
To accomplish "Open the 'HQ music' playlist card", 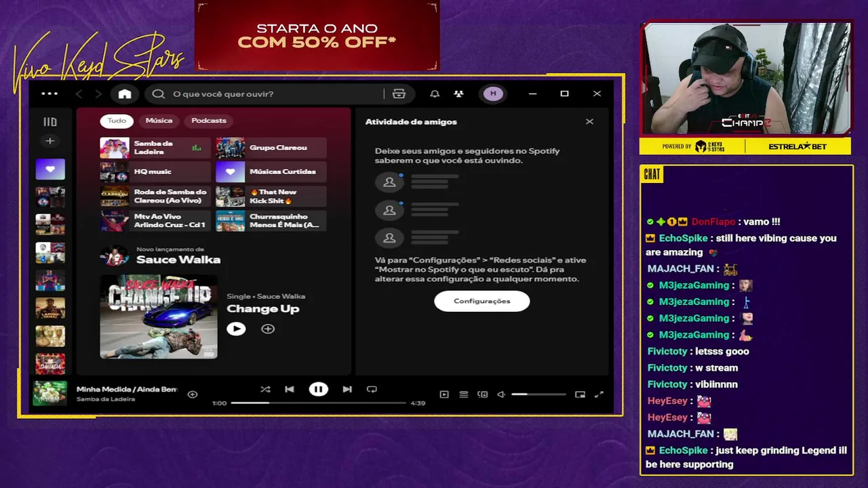I will point(155,172).
